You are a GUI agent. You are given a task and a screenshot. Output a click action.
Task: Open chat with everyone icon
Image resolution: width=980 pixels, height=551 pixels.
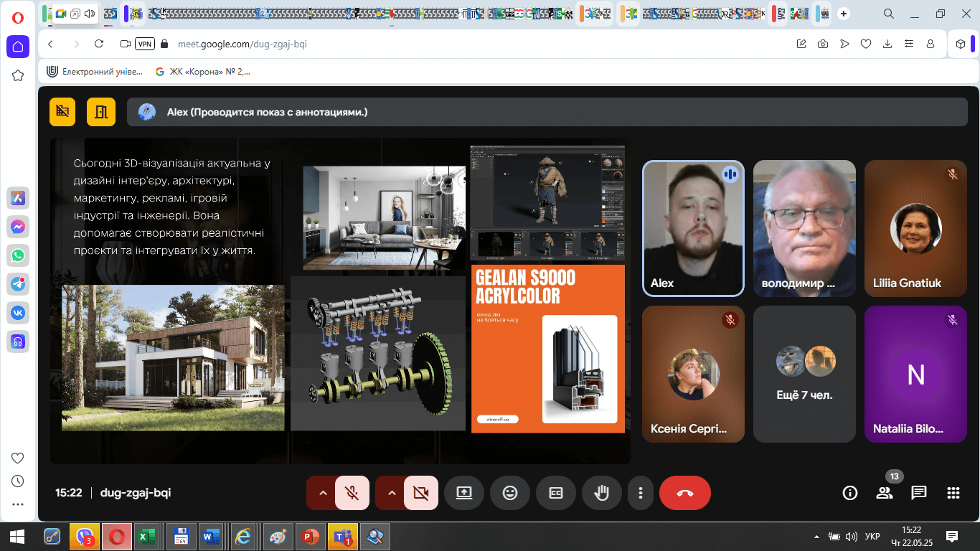pos(918,493)
